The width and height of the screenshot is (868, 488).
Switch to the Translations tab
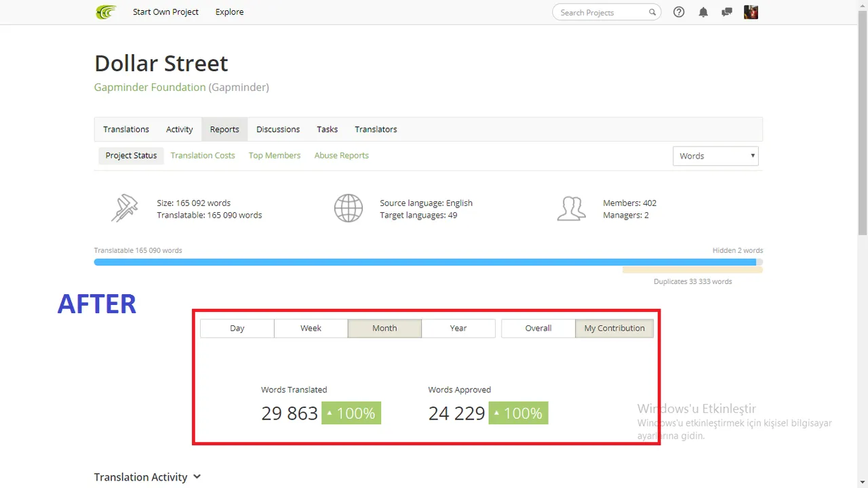click(126, 129)
